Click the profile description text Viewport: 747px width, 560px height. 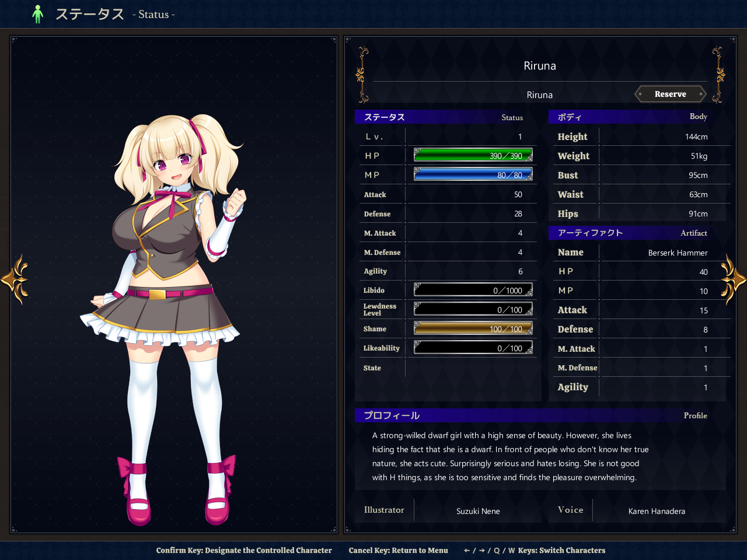pos(511,456)
